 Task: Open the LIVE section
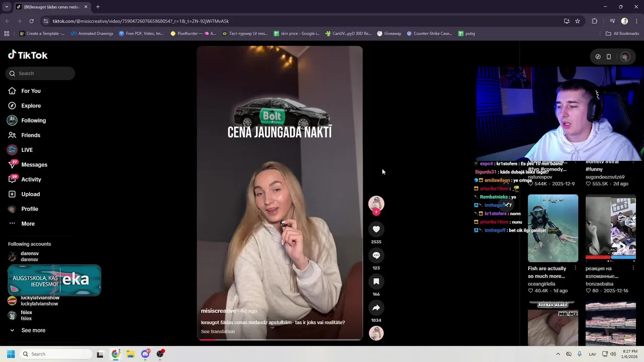pos(20,150)
